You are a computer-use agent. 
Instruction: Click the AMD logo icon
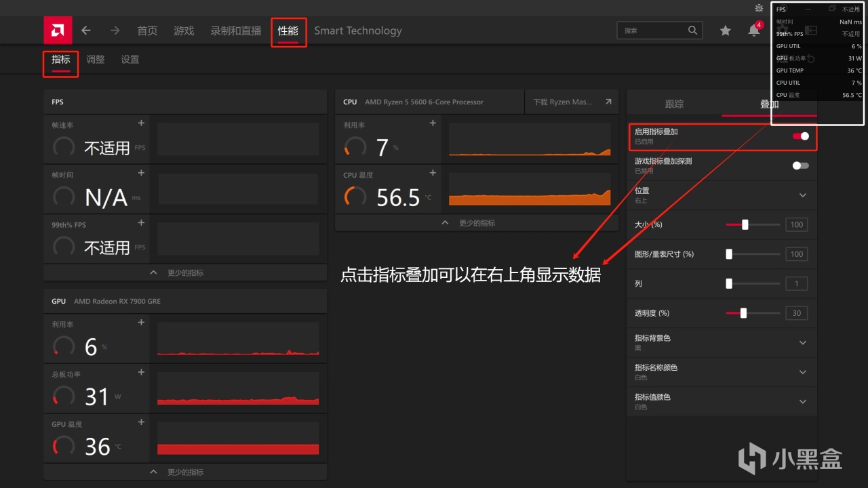tap(58, 30)
